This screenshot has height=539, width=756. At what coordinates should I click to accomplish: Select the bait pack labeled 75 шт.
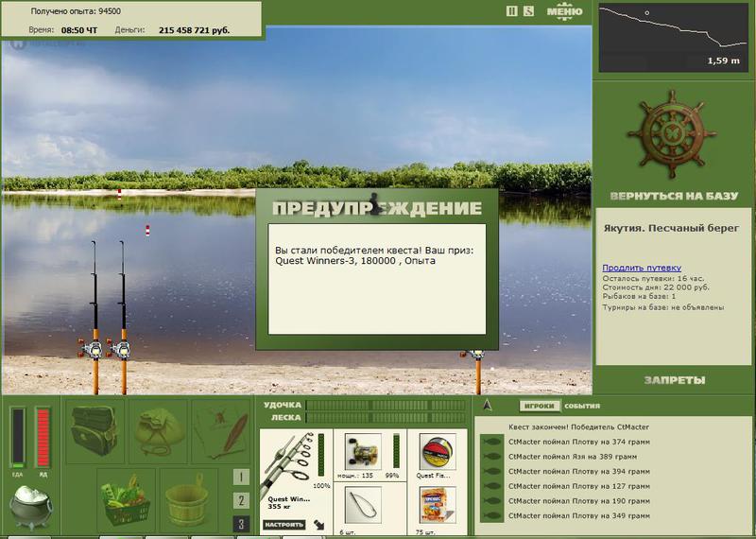point(438,505)
